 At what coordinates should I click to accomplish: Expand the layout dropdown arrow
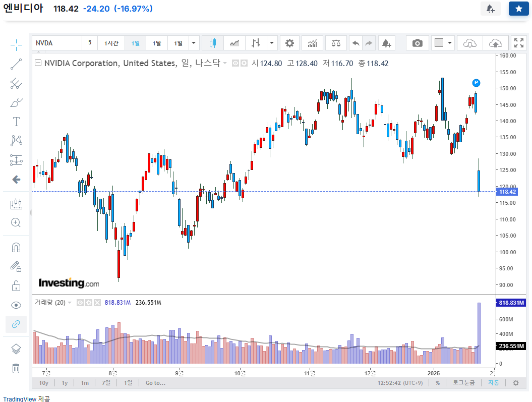click(450, 43)
